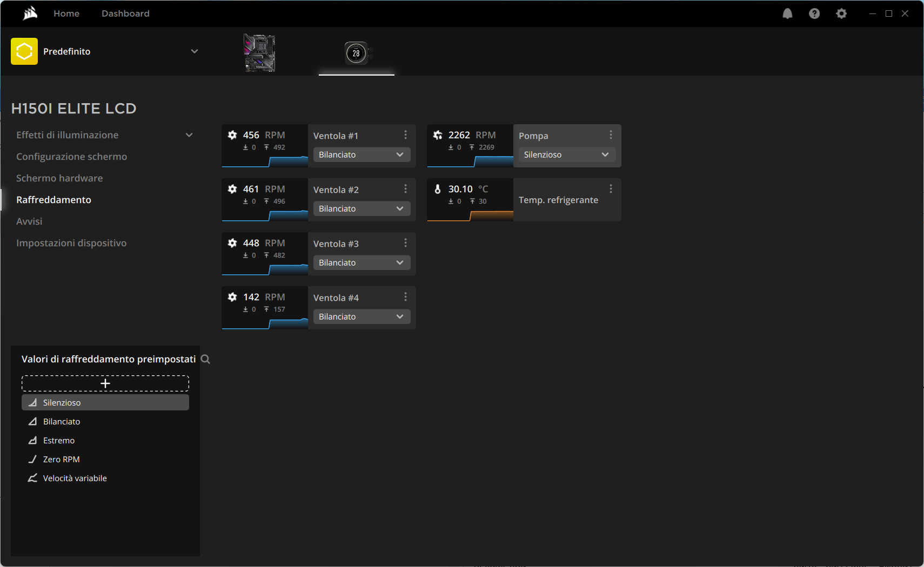Search cooling presets with magnifier icon
Image resolution: width=924 pixels, height=567 pixels.
tap(205, 359)
